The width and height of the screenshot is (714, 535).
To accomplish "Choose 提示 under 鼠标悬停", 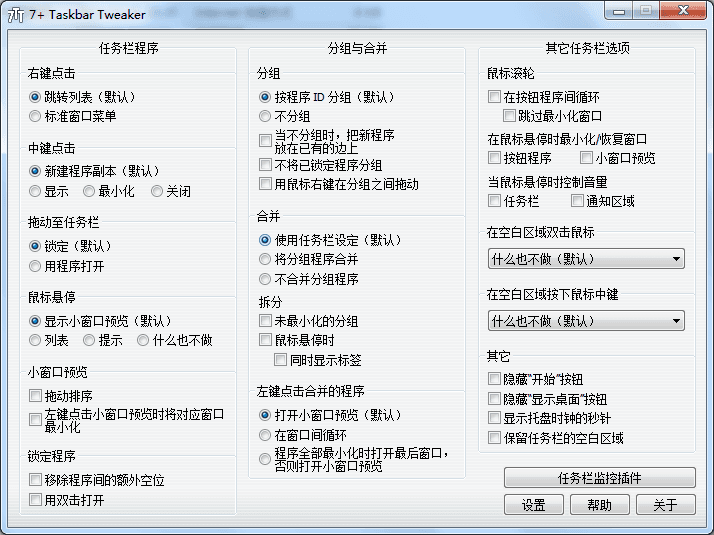I will 89,340.
